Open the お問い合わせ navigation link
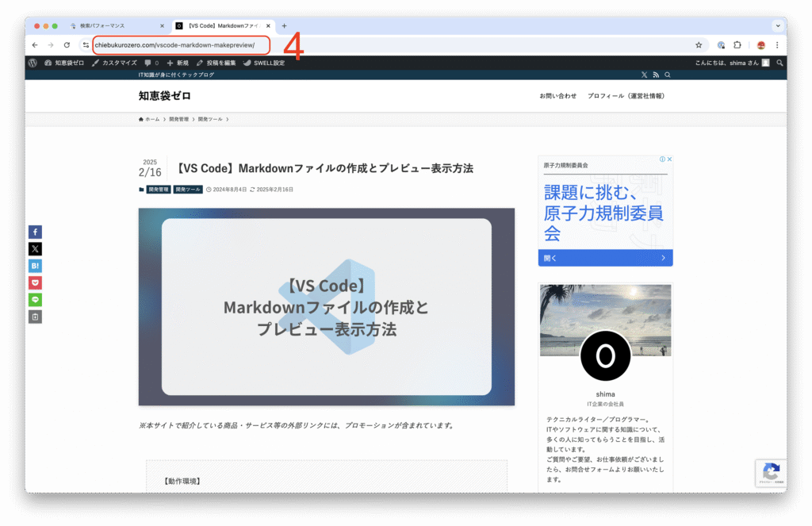The height and width of the screenshot is (526, 812). 557,96
